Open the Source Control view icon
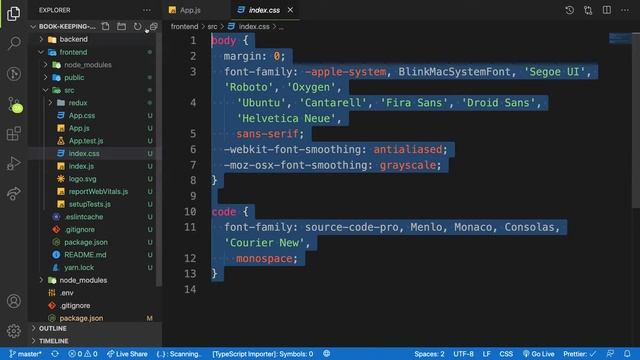This screenshot has height=360, width=640. click(15, 104)
